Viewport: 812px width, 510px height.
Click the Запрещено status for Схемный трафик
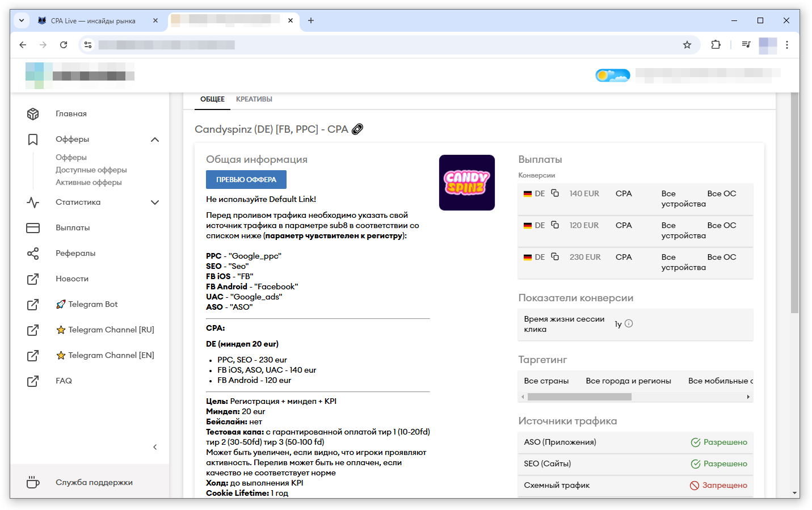(718, 486)
